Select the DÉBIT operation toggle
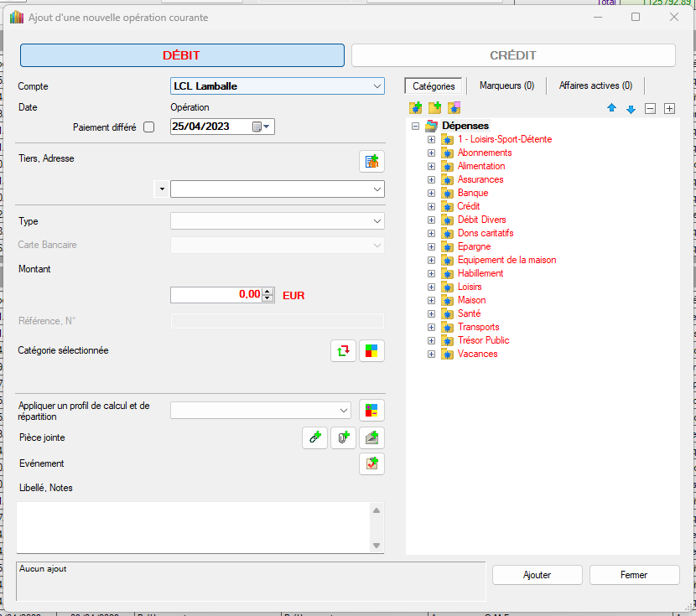Viewport: 696px width, 616px height. (182, 55)
